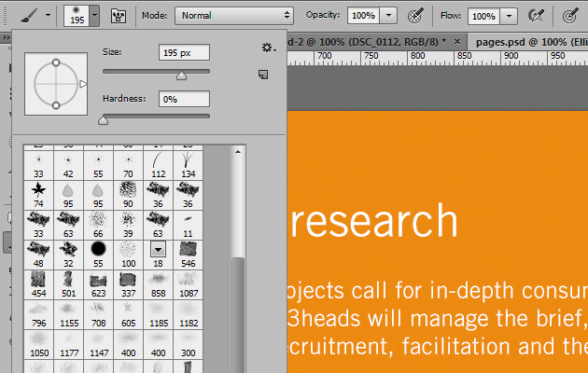Viewport: 588px width, 373px height.
Task: Click the Size slider handle
Action: coord(181,76)
